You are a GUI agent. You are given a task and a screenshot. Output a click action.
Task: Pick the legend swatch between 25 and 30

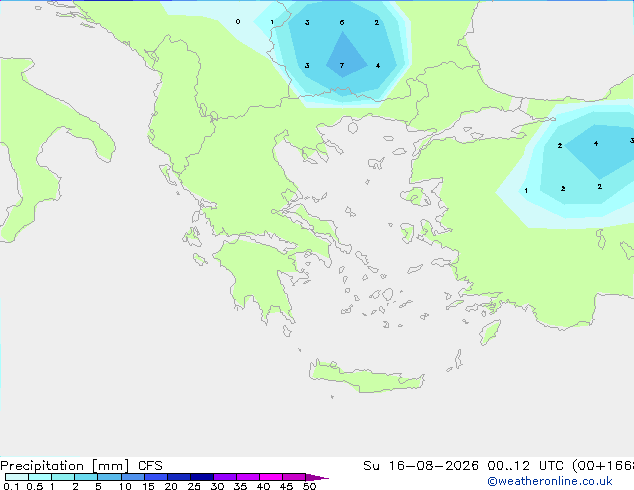point(202,477)
